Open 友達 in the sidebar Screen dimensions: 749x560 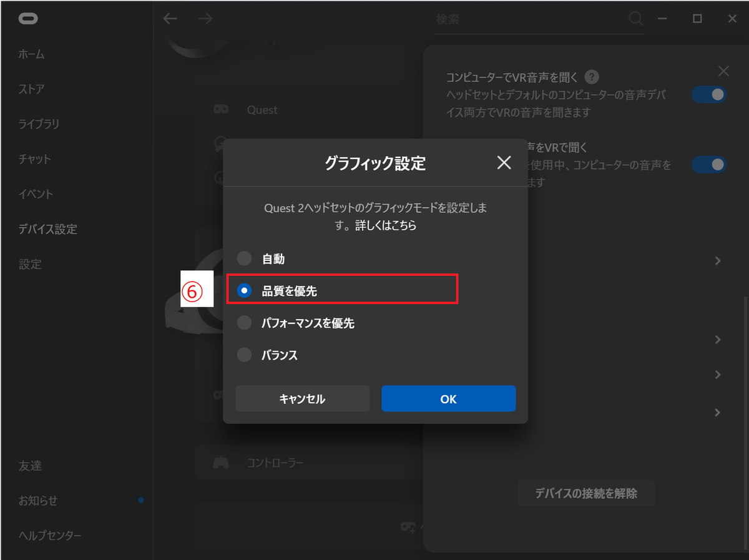30,466
